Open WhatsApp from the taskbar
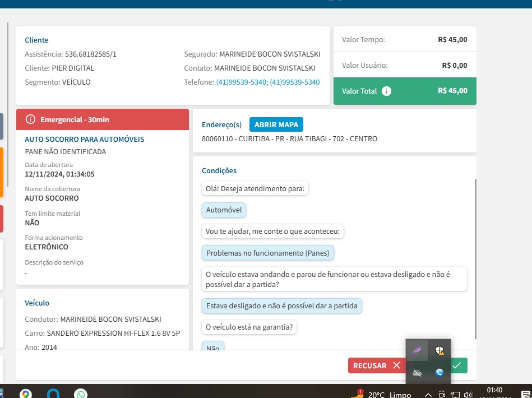The image size is (532, 398). (80, 394)
